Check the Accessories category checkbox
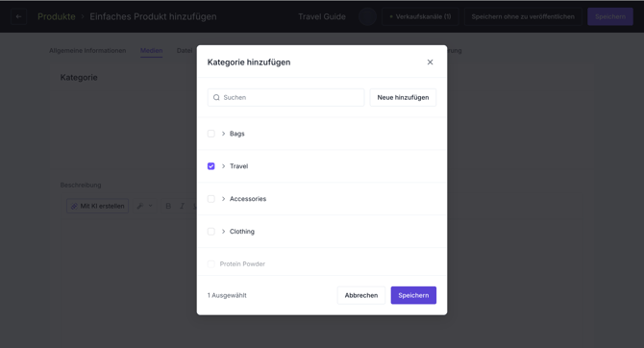The width and height of the screenshot is (644, 348). (x=211, y=199)
